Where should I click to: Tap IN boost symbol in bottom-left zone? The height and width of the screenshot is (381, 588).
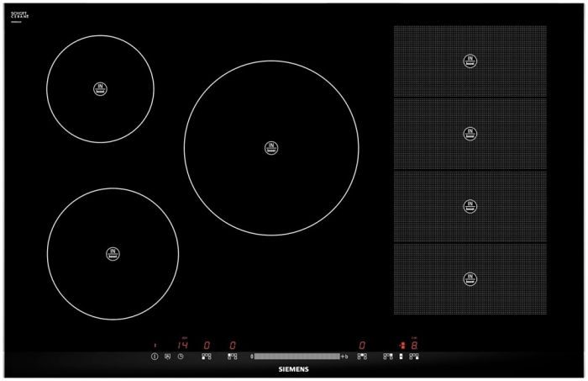[113, 253]
